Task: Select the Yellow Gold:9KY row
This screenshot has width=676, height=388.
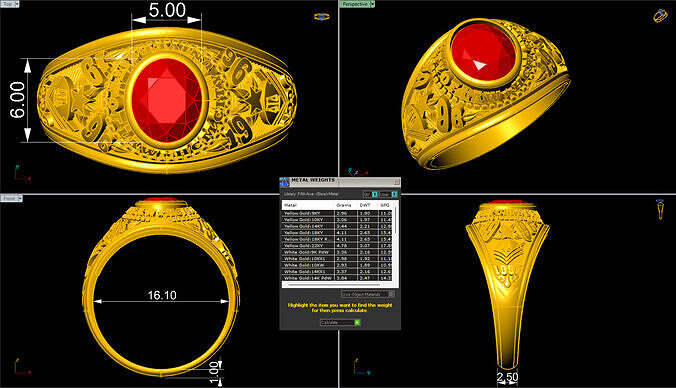Action: (337, 213)
